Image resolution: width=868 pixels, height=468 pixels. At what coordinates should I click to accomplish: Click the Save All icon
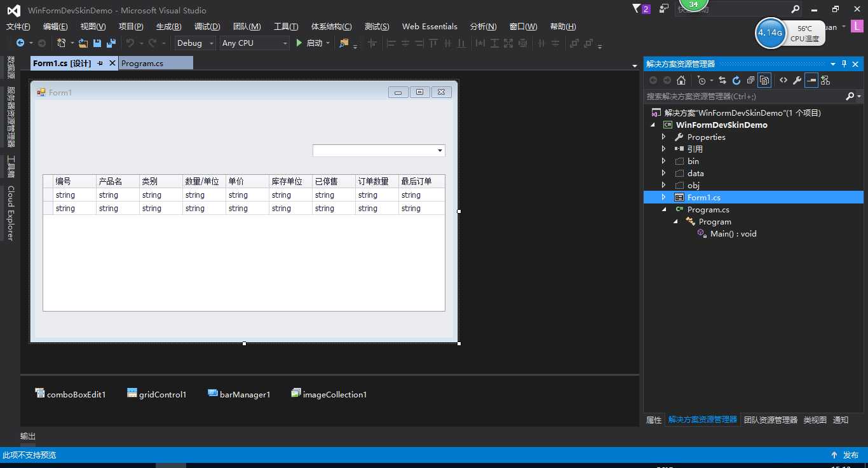111,43
